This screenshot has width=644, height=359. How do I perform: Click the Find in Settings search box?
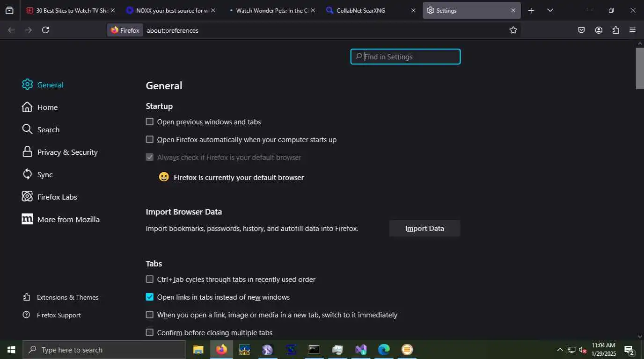(405, 57)
